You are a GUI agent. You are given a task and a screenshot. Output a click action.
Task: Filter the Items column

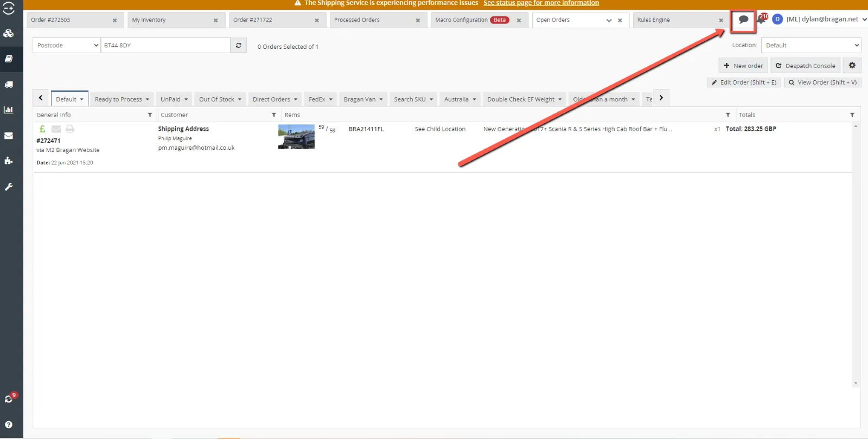pyautogui.click(x=728, y=115)
